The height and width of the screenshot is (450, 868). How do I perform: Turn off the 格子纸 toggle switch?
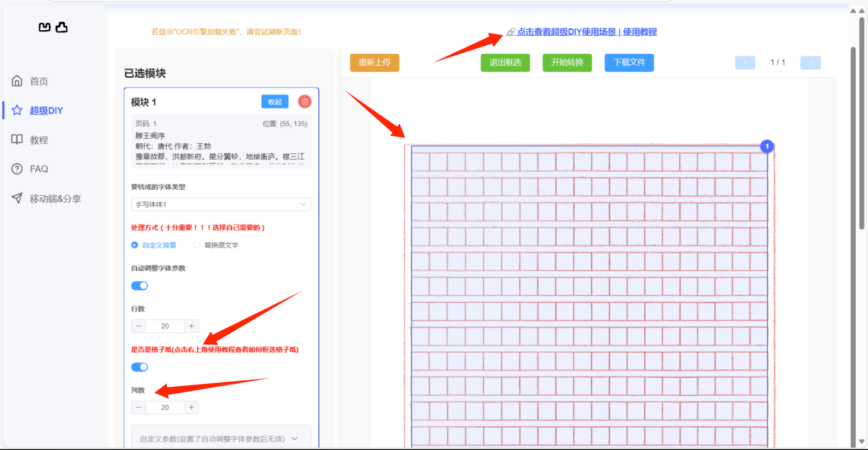[x=139, y=367]
